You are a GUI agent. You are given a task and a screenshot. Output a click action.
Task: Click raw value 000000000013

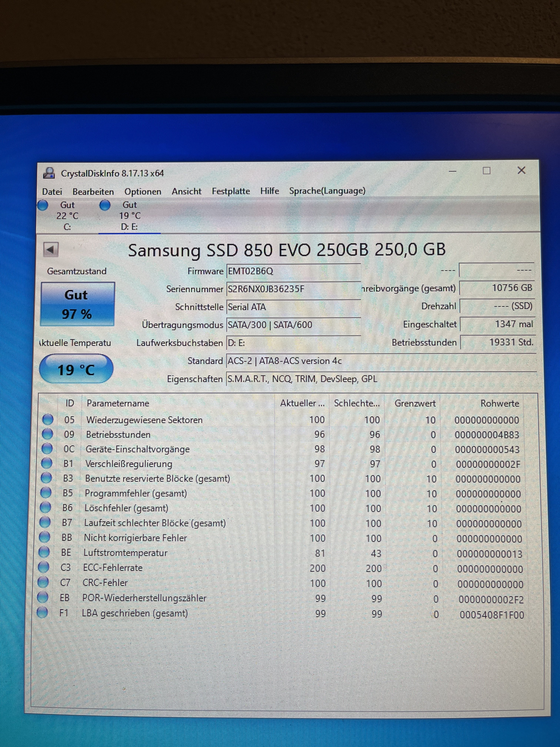point(489,554)
